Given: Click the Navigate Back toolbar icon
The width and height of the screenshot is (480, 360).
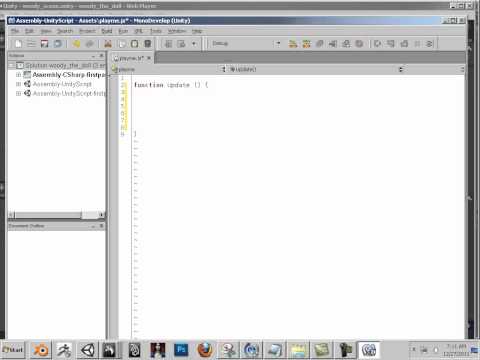Looking at the screenshot, I should [x=169, y=44].
